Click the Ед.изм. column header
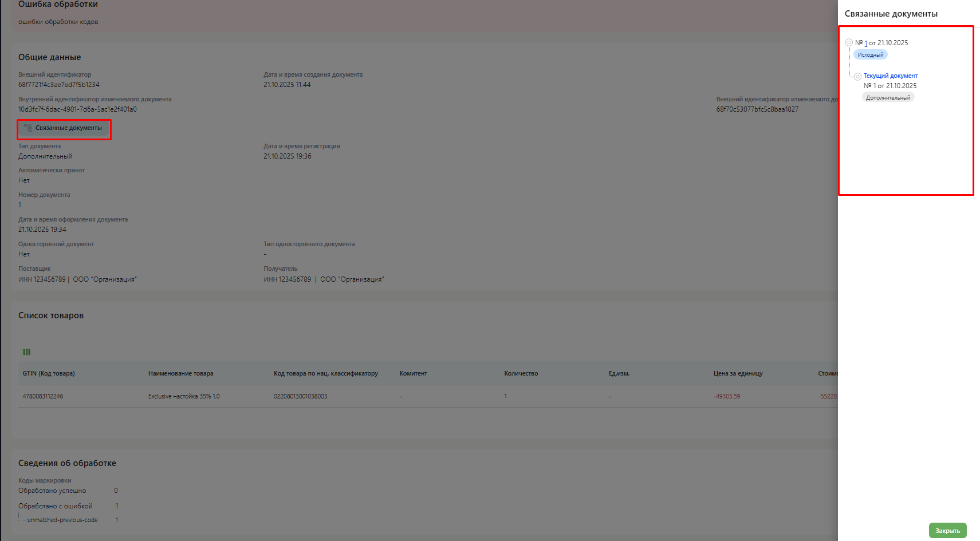 pyautogui.click(x=619, y=373)
